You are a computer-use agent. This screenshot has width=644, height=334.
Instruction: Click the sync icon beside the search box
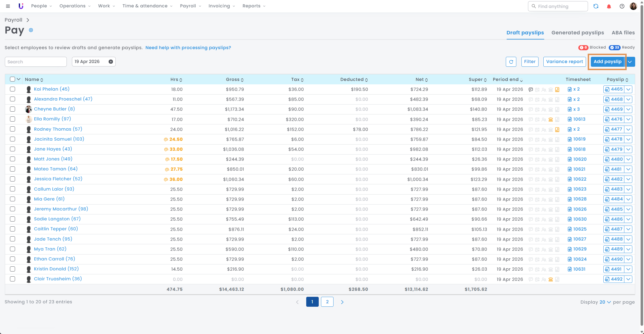(x=596, y=6)
